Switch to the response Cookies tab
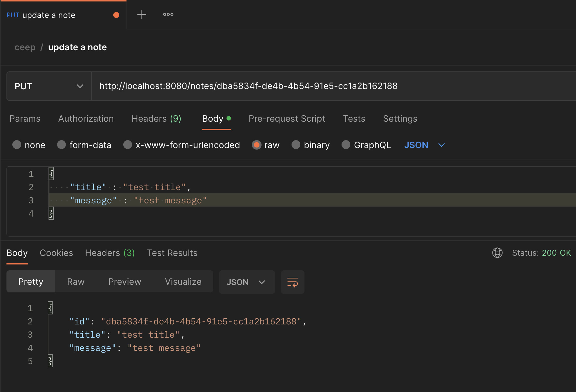The height and width of the screenshot is (392, 576). 56,253
